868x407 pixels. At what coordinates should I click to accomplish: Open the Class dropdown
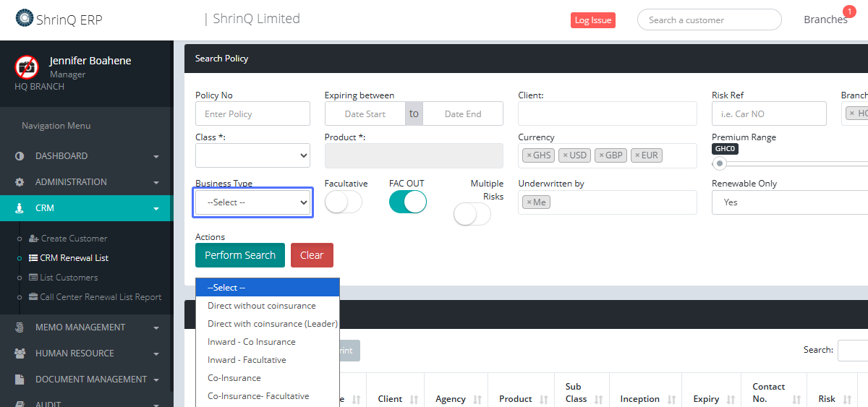[252, 155]
